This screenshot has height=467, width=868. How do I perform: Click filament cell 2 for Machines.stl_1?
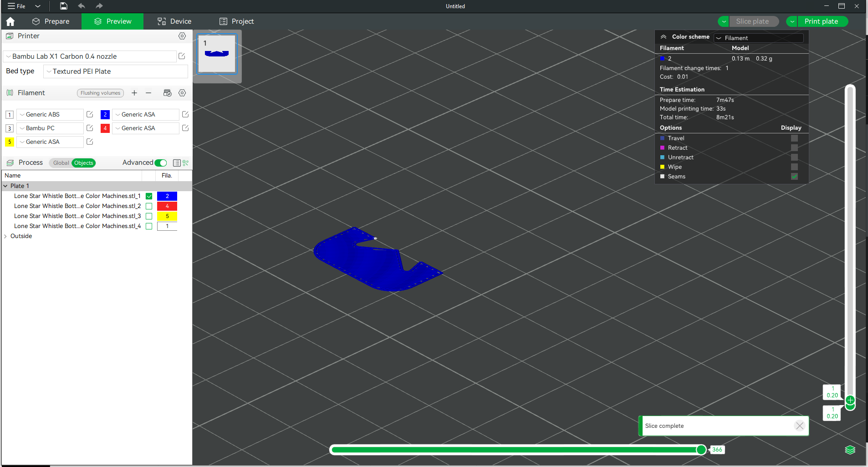(x=167, y=196)
